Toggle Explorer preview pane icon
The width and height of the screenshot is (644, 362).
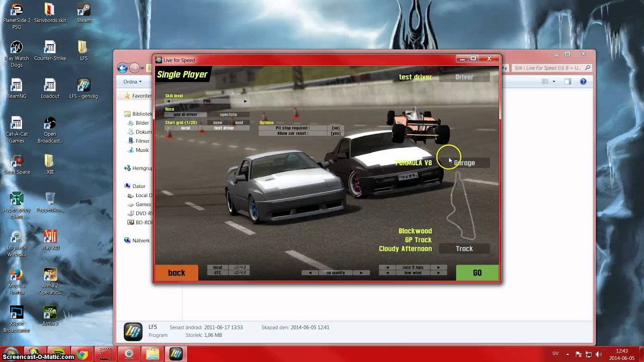(x=568, y=81)
